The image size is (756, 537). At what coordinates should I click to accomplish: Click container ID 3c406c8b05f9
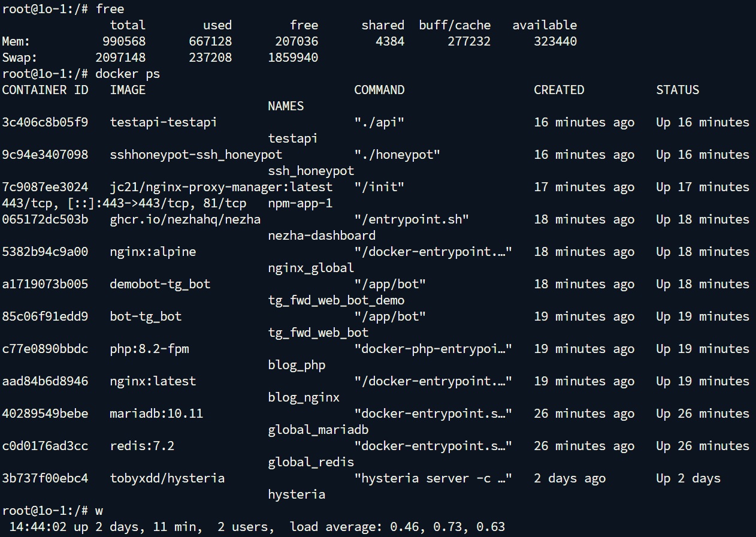click(x=45, y=122)
